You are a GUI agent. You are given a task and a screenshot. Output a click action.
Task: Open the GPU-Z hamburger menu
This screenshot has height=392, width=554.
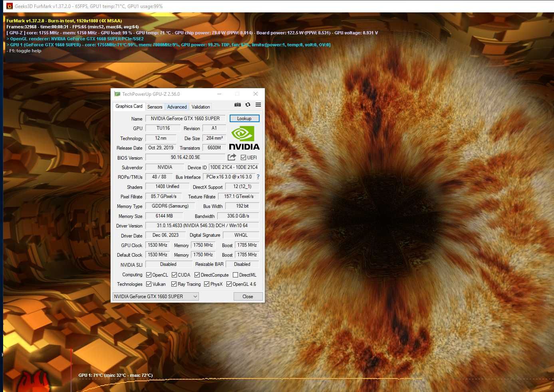[x=258, y=105]
